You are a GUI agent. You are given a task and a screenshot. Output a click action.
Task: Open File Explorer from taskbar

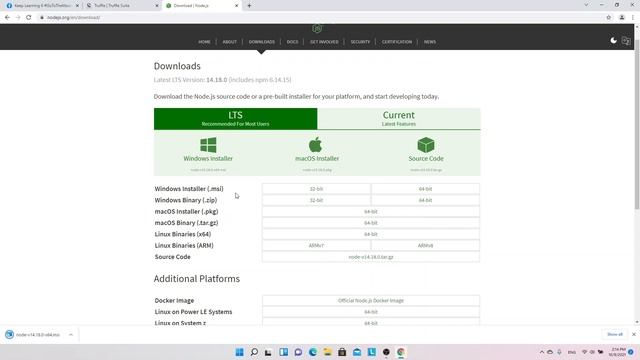click(x=327, y=352)
